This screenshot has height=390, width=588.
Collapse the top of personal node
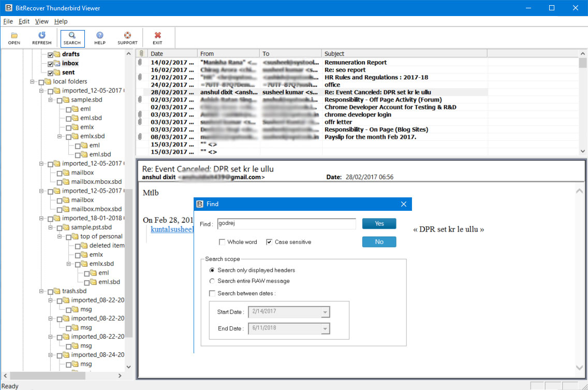click(59, 237)
